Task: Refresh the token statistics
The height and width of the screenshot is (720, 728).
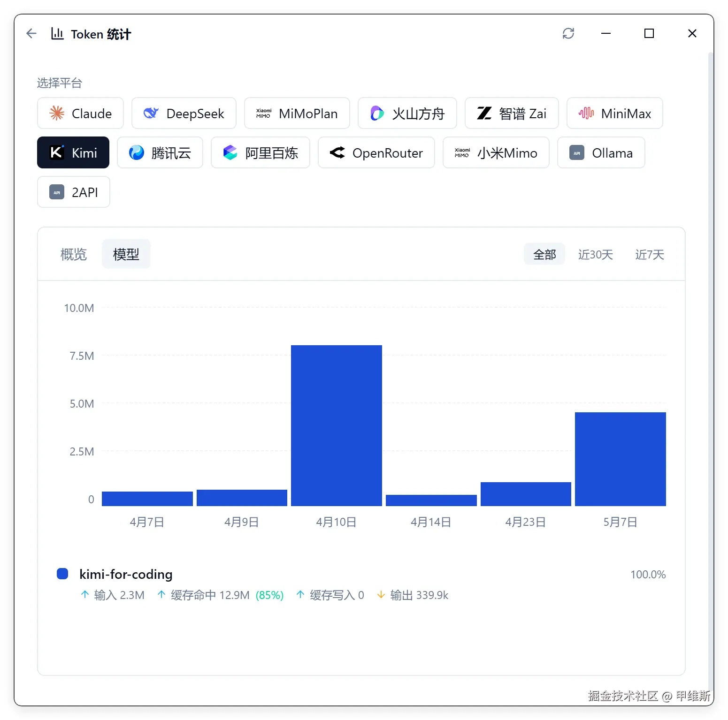Action: (x=568, y=33)
